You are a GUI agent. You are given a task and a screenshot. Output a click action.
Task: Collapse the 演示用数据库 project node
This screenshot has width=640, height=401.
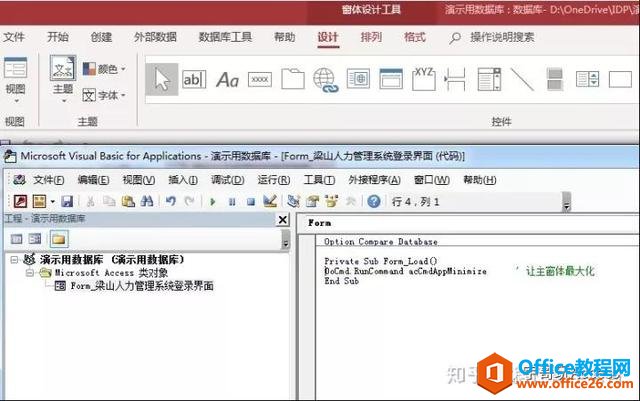14,260
